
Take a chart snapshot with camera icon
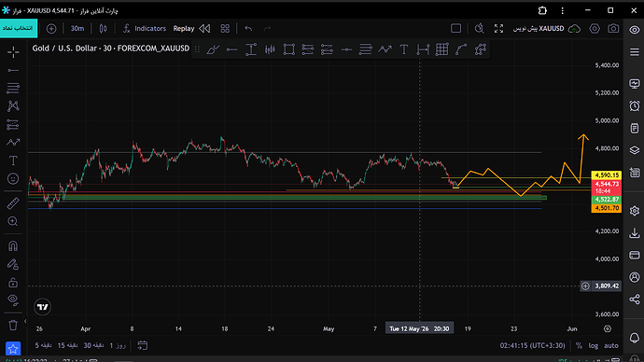pos(613,28)
